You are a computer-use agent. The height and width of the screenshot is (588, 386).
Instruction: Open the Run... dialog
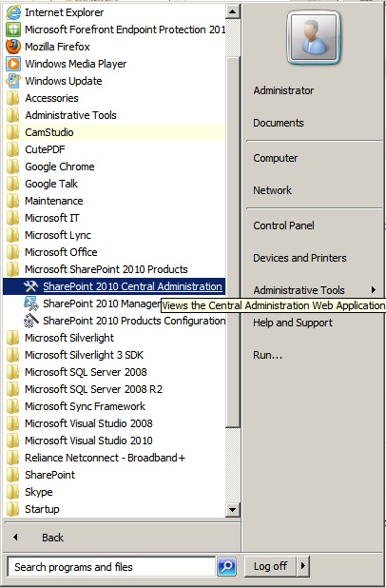point(267,355)
